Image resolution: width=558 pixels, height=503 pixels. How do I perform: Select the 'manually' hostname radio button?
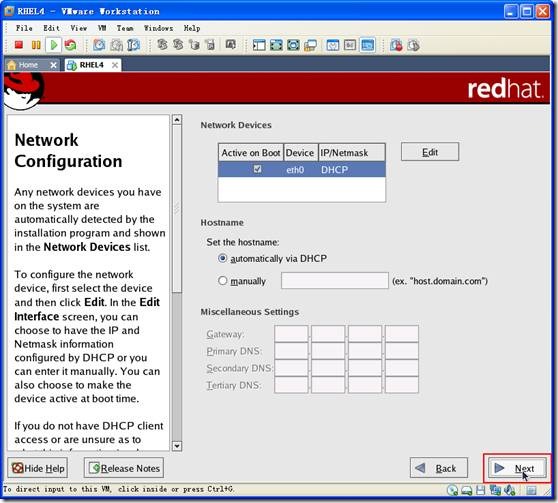222,281
